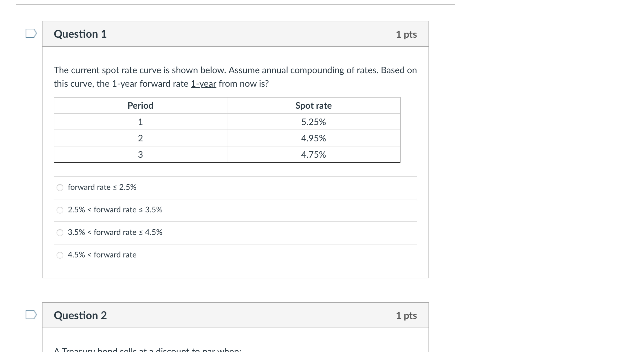Click Period row 1 in the table
Screen dimensions: 644x352
pos(140,122)
